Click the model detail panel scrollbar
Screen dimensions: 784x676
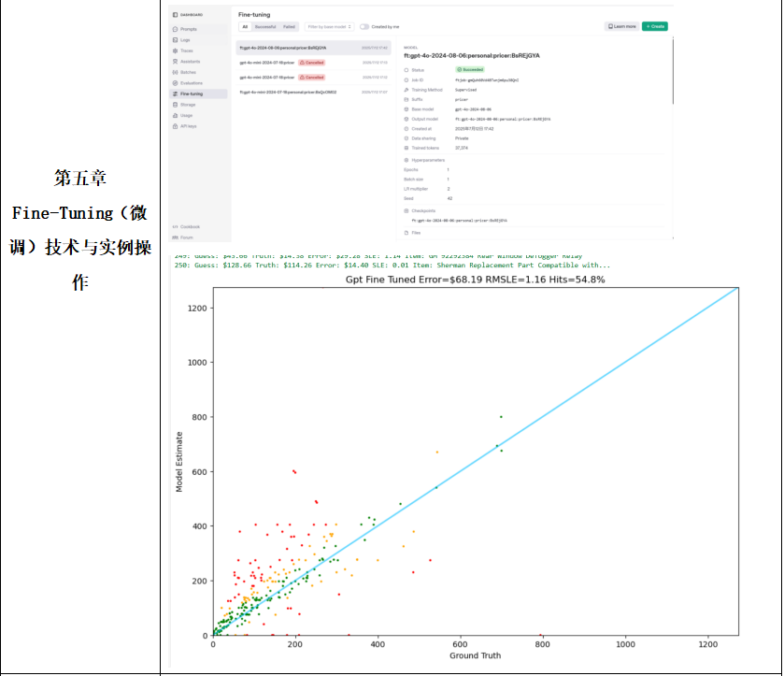click(x=673, y=71)
